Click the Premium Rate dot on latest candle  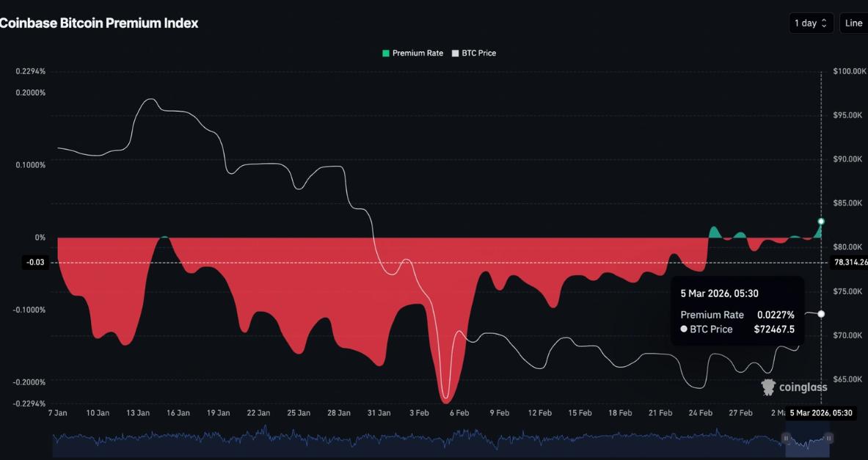click(x=821, y=221)
